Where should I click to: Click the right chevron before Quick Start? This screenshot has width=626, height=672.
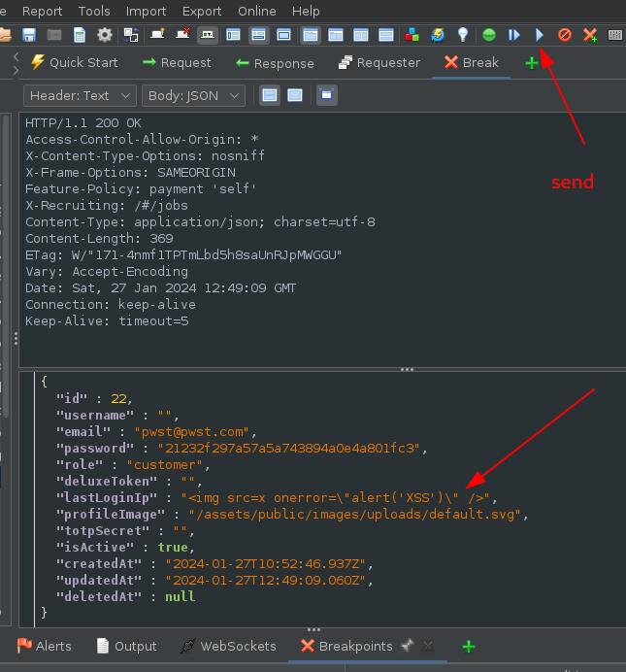tap(16, 71)
